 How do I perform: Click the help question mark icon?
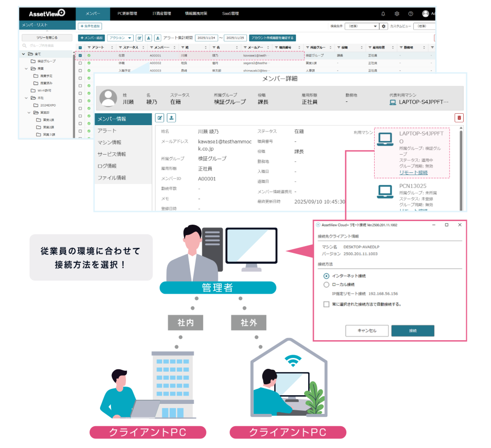click(411, 14)
